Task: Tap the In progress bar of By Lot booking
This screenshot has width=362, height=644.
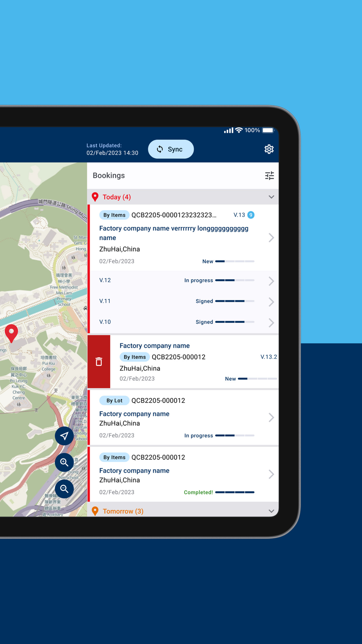Action: tap(235, 435)
